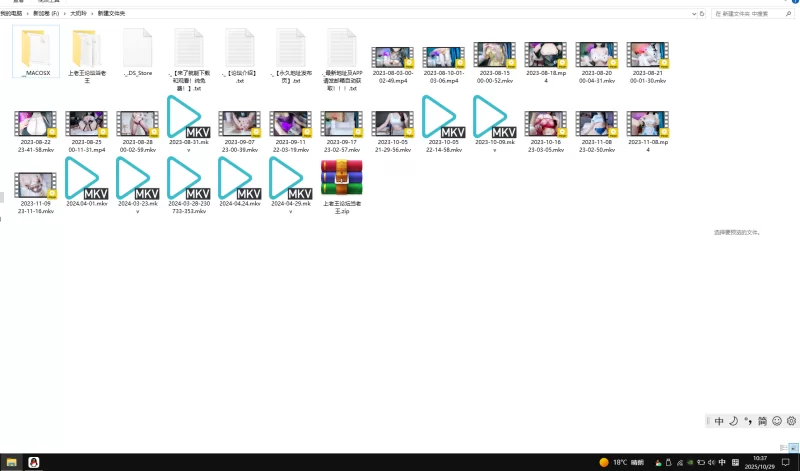Refresh the current folder view
Screen dimensions: 800x471
click(702, 14)
